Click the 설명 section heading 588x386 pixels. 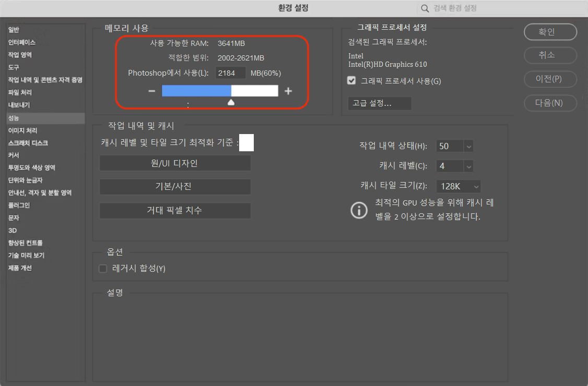115,293
